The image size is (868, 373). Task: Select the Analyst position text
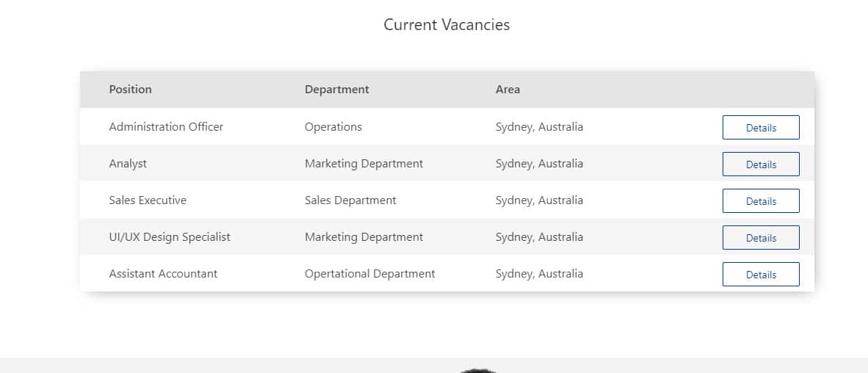pos(128,163)
